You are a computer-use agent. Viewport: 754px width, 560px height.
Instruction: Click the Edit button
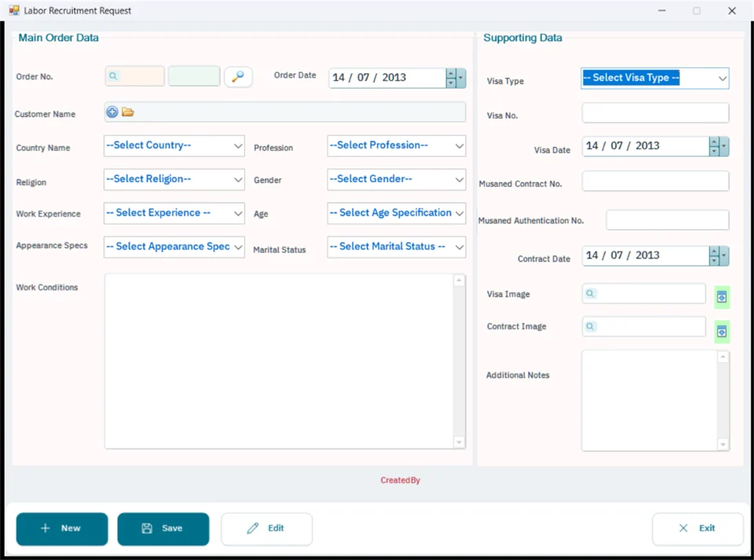pyautogui.click(x=267, y=529)
